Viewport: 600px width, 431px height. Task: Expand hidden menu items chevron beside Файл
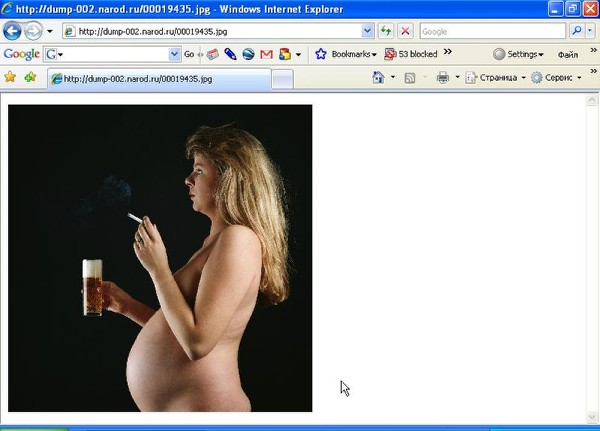click(x=593, y=50)
